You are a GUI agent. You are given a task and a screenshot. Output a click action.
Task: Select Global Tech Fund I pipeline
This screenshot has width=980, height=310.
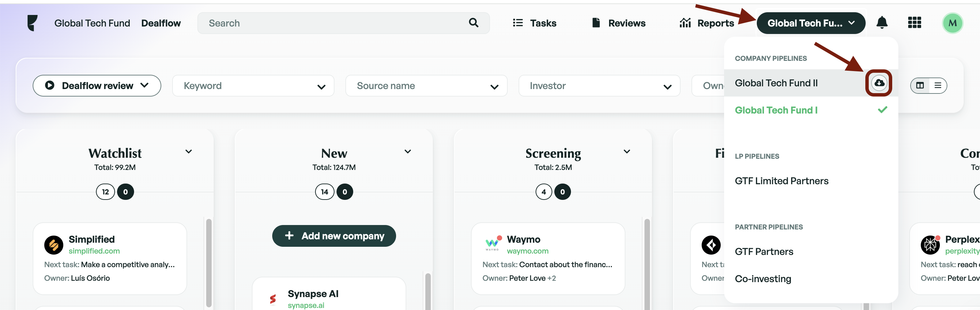[811, 110]
